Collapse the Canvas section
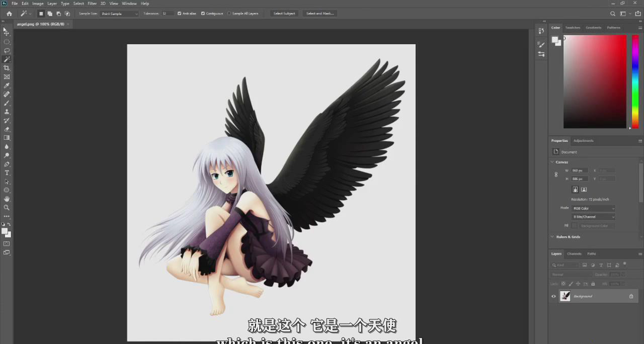The image size is (644, 344). (x=552, y=162)
